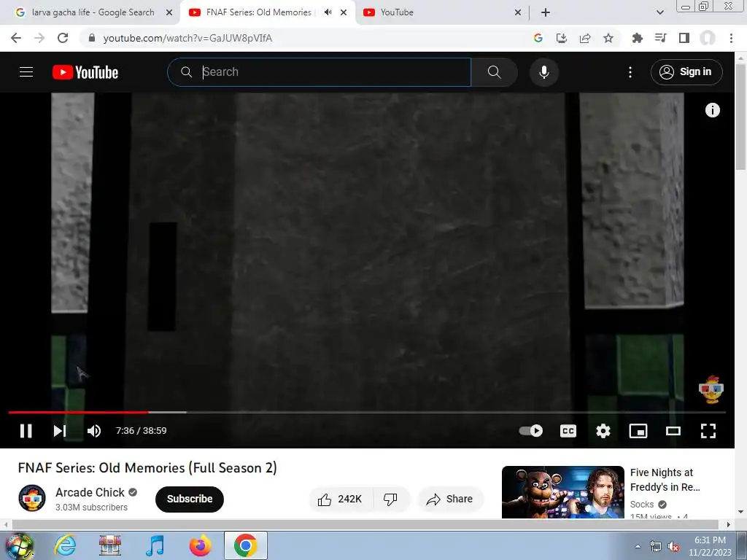Viewport: 747px width, 560px height.
Task: Open the Windows Start menu
Action: click(x=19, y=545)
